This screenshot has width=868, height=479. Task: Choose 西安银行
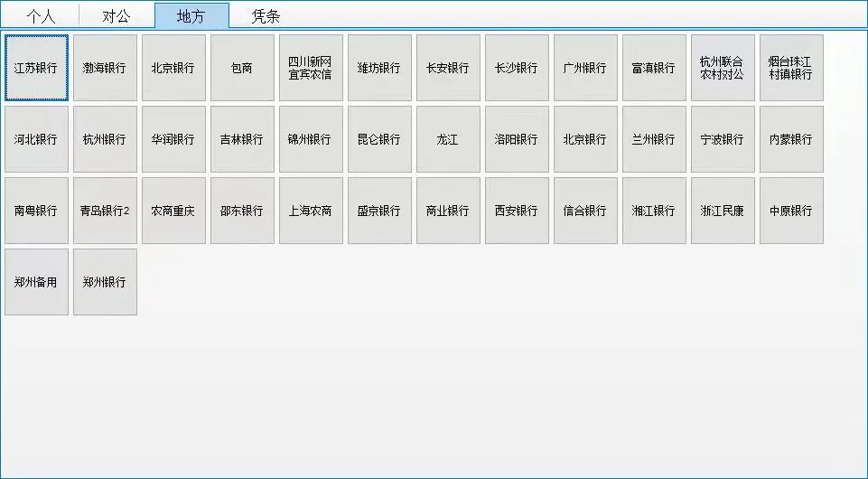pos(517,211)
